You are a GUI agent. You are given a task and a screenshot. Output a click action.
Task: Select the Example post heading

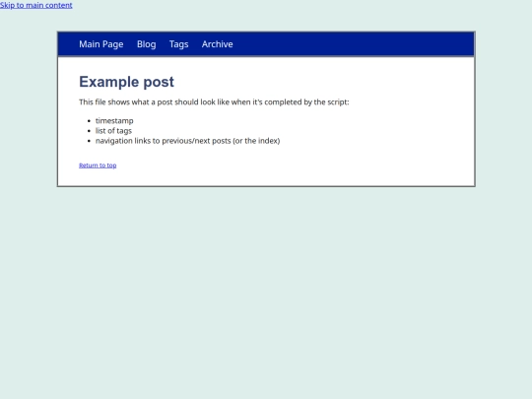pos(126,82)
